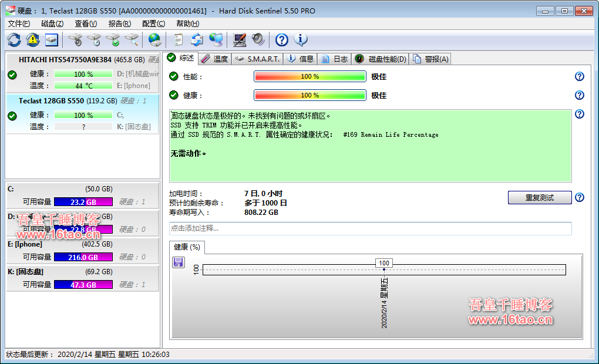Image resolution: width=599 pixels, height=364 pixels.
Task: Click the 健康 100% progress bar
Action: coord(309,95)
